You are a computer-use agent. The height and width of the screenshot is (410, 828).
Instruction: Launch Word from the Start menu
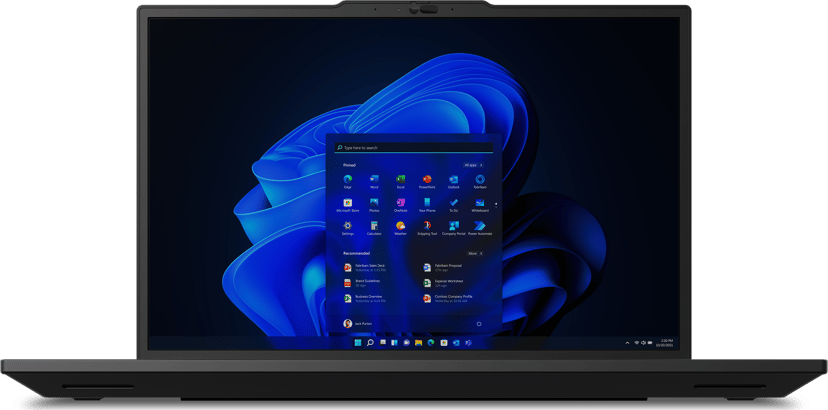tap(374, 181)
